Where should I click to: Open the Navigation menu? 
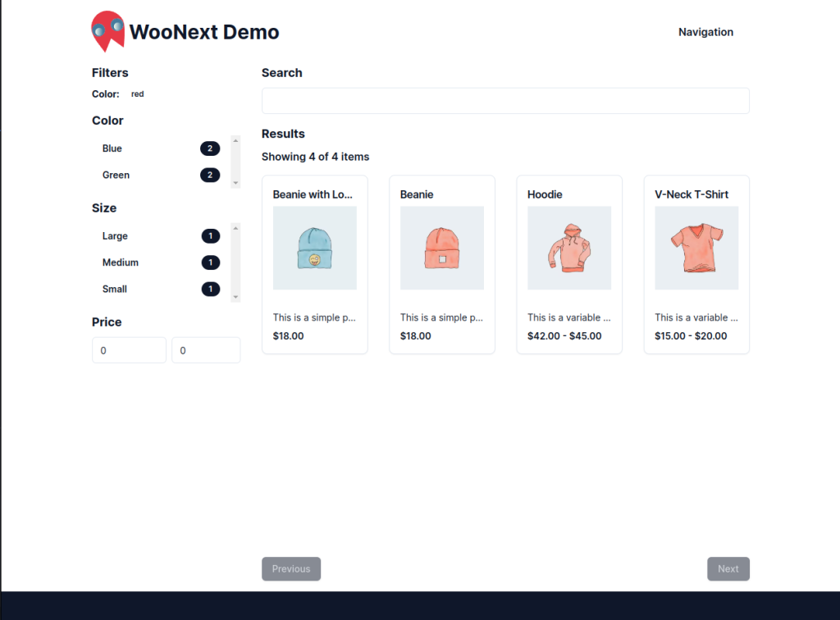coord(705,32)
